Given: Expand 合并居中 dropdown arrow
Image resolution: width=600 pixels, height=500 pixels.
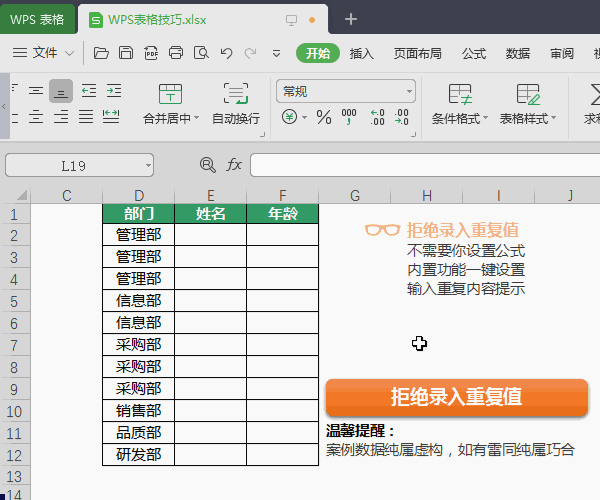Looking at the screenshot, I should (197, 118).
